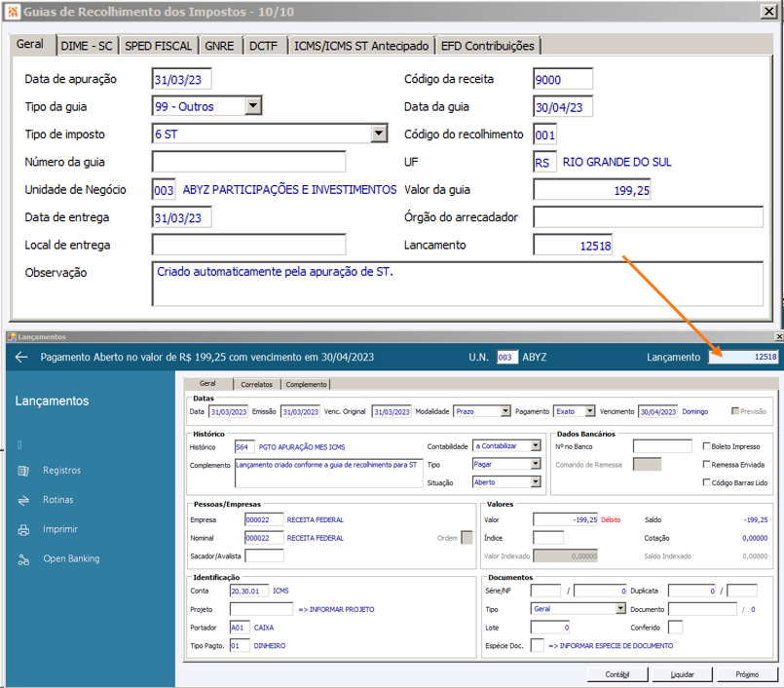Click the Local de entrega field
Image resolution: width=784 pixels, height=688 pixels.
(x=249, y=245)
